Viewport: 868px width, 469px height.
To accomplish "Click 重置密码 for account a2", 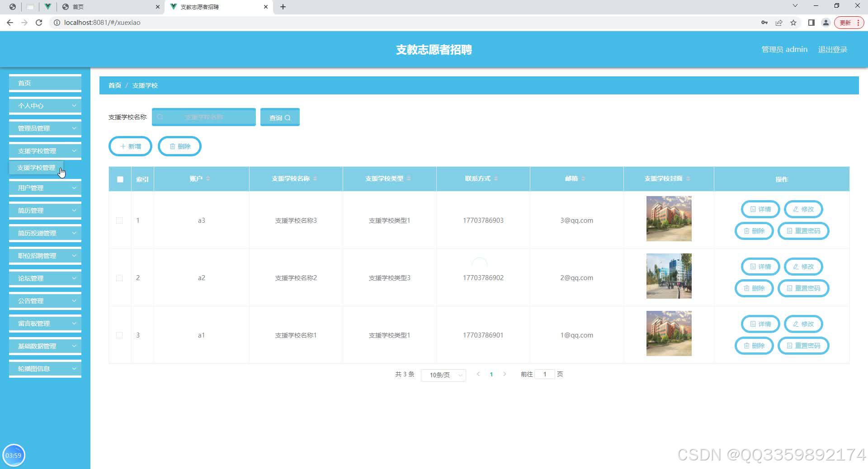I will 803,288.
